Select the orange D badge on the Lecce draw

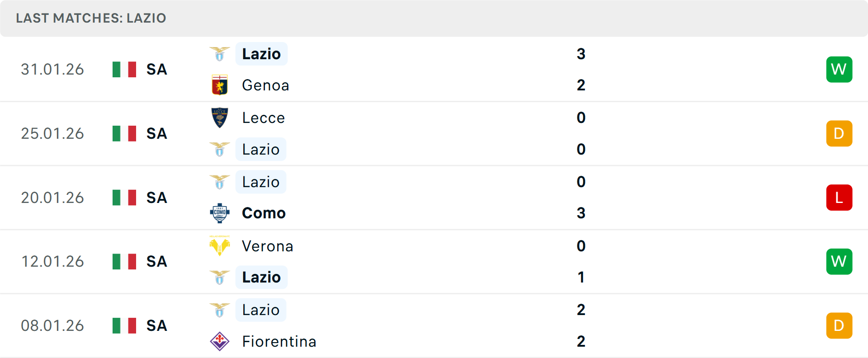(x=839, y=133)
